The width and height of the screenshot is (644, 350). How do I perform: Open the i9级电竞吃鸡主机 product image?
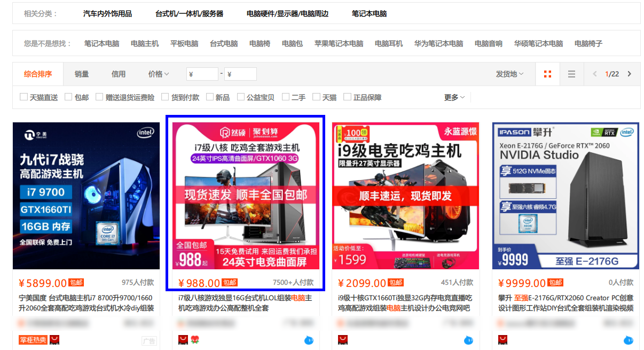click(x=405, y=196)
